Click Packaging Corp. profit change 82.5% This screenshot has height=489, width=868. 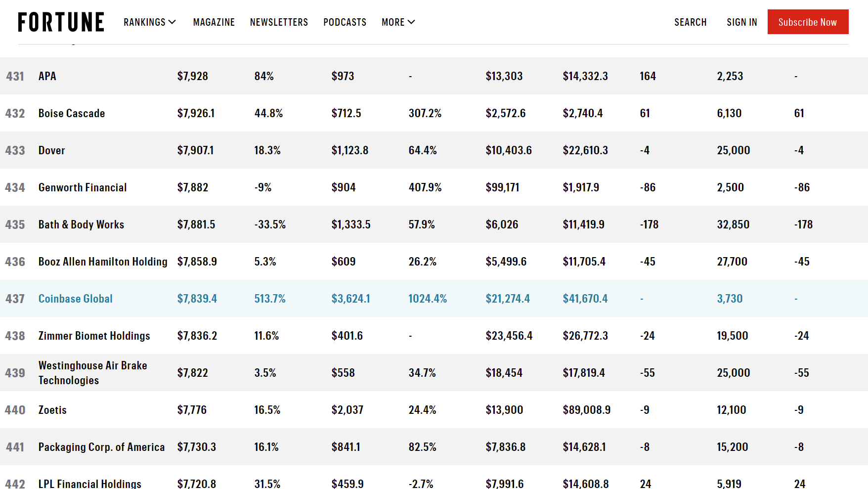[x=423, y=447]
